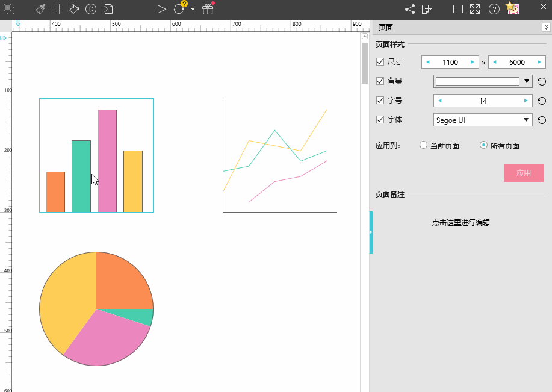Screen dimensions: 552x392
Task: Select the 所有页面 radio button
Action: click(483, 145)
